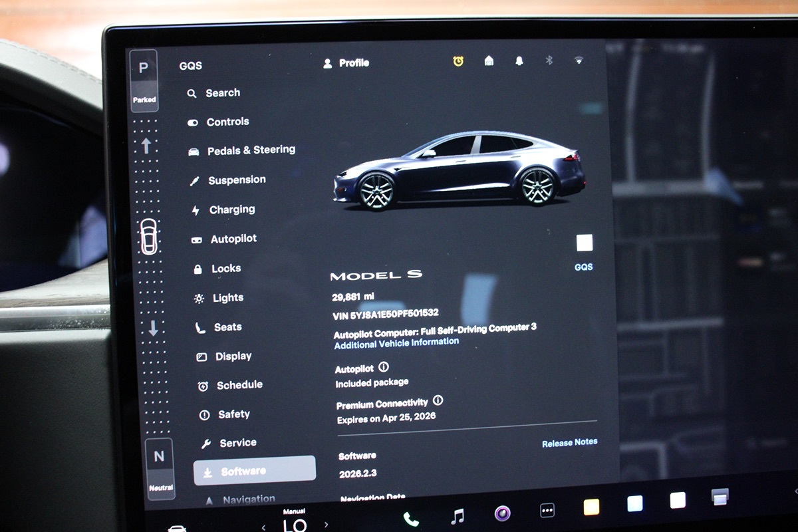Open the Lights menu
Viewport: 798px width, 532px height.
coord(219,298)
